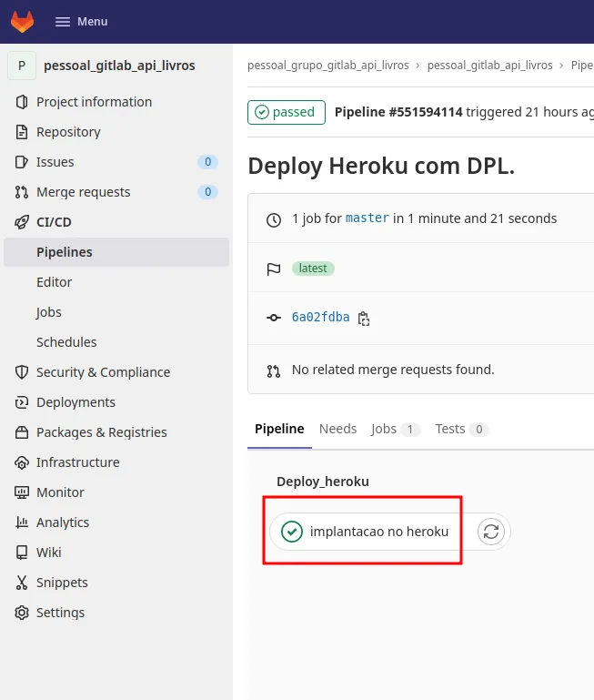Screen dimensions: 594x700
Task: Switch to the Needs tab
Action: (x=337, y=429)
